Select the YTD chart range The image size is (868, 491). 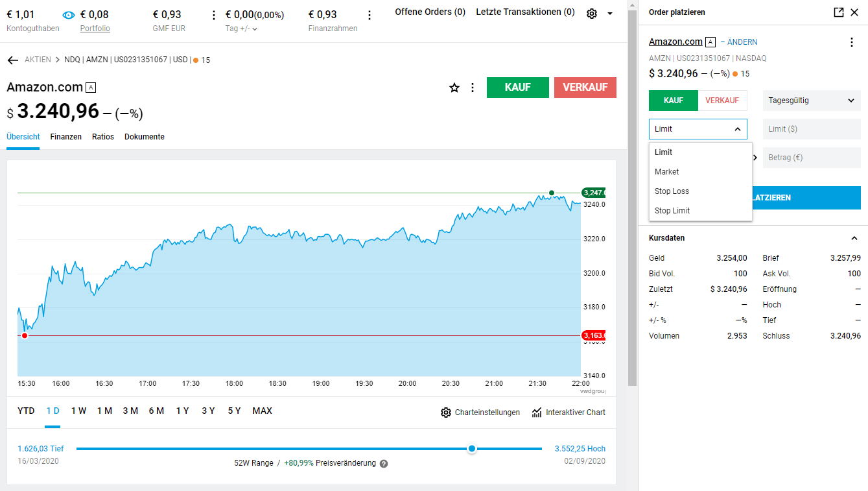[27, 411]
